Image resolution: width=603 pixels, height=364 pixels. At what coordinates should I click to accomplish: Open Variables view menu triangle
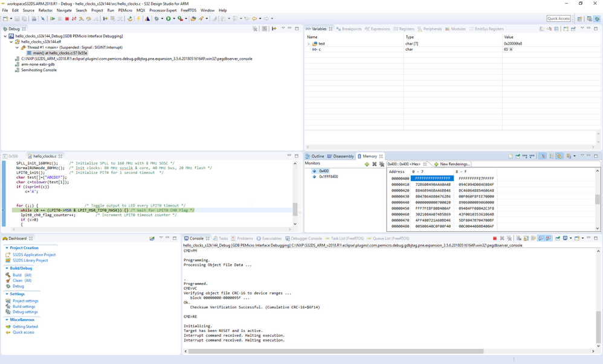[x=582, y=28]
